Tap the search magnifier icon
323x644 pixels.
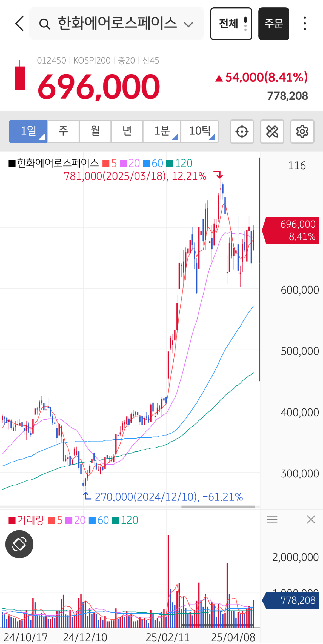44,24
